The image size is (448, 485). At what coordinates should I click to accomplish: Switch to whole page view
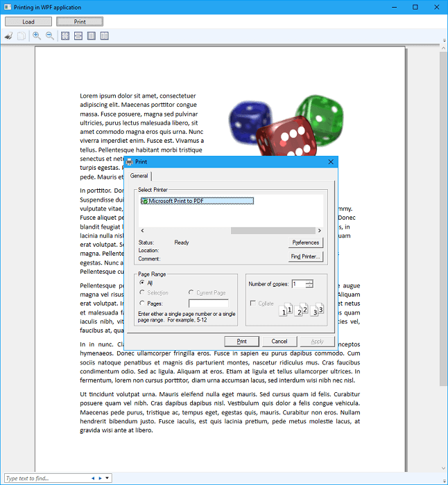(x=92, y=35)
